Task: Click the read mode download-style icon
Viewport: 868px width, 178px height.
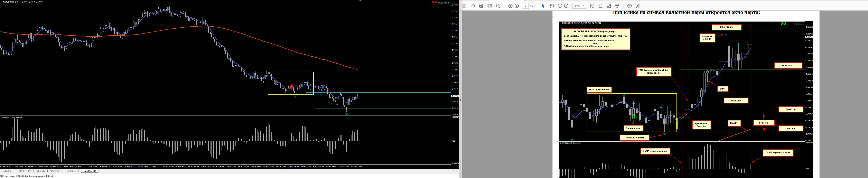Action: click(617, 6)
